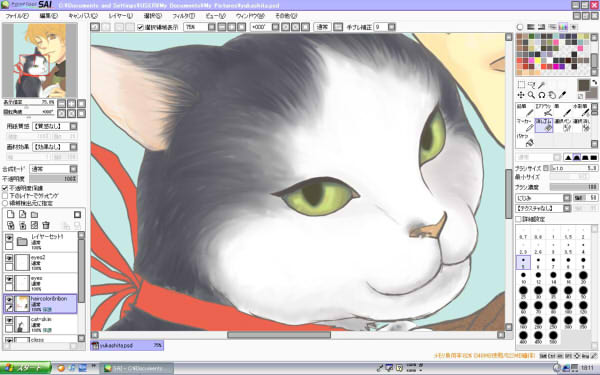Create a new layer set folder

click(34, 215)
